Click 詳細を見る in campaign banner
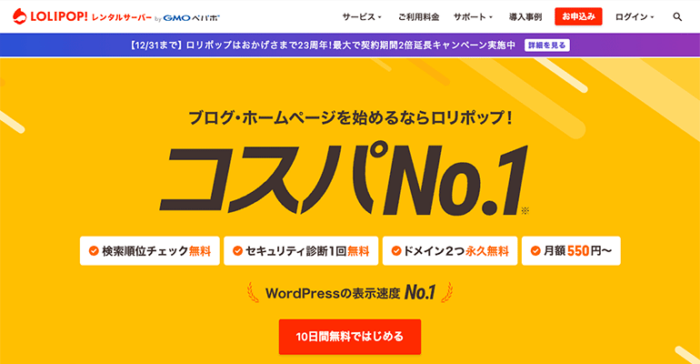Screen dimensions: 700x364 pos(547,45)
